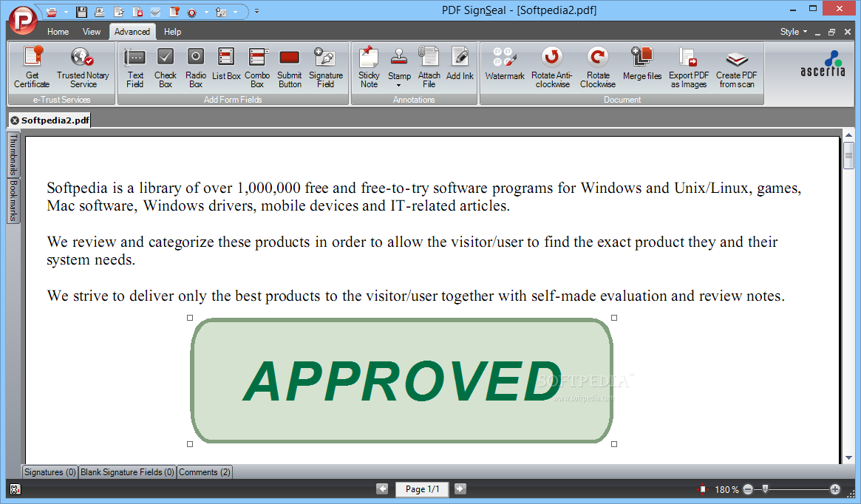Expand the Stamp dropdown arrow

click(x=399, y=86)
